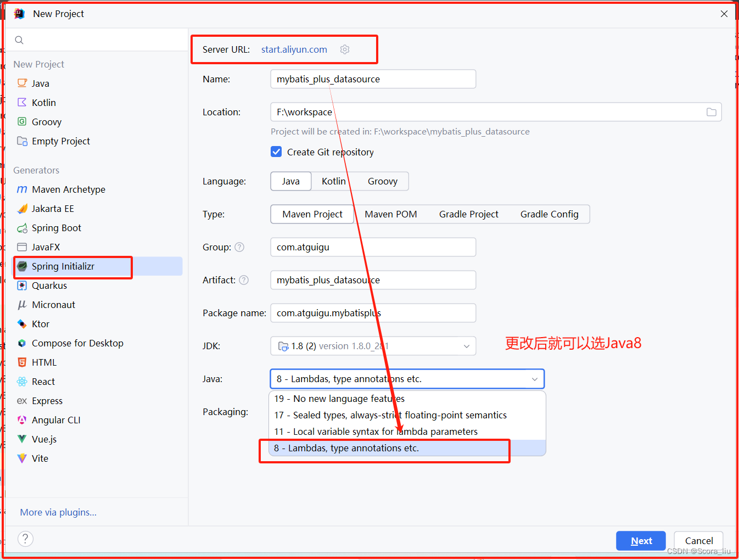Select Empty Project row
The height and width of the screenshot is (560, 739).
coord(98,141)
